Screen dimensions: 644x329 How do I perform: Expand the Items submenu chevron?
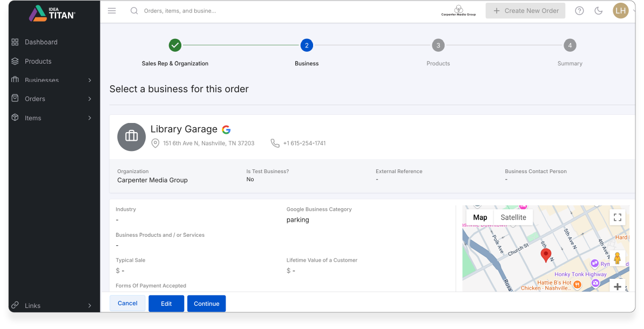[x=90, y=118]
